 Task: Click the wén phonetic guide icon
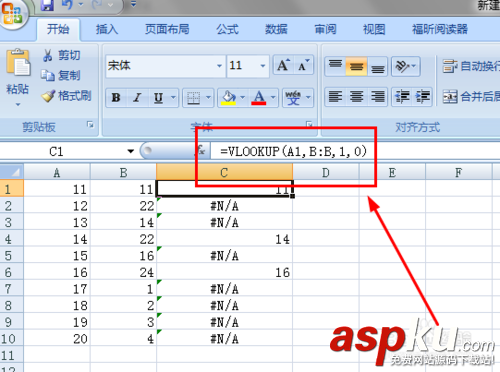[x=293, y=98]
